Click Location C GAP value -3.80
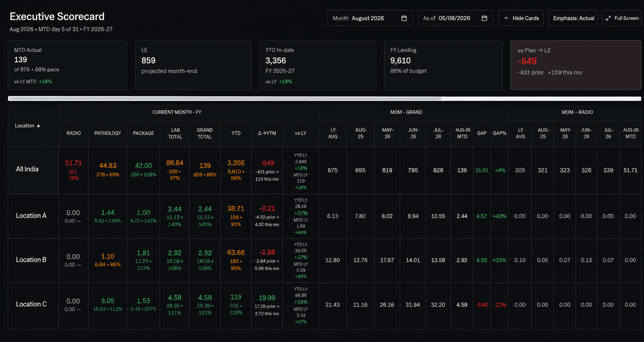Image resolution: width=644 pixels, height=342 pixels. (482, 305)
